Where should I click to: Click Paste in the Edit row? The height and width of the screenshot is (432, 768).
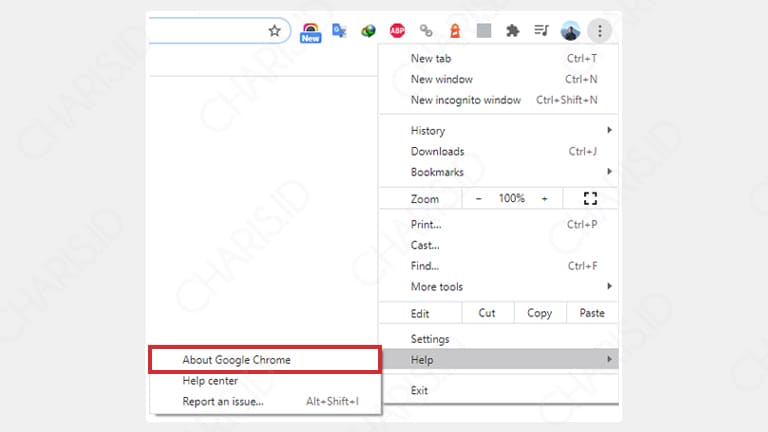tap(592, 313)
